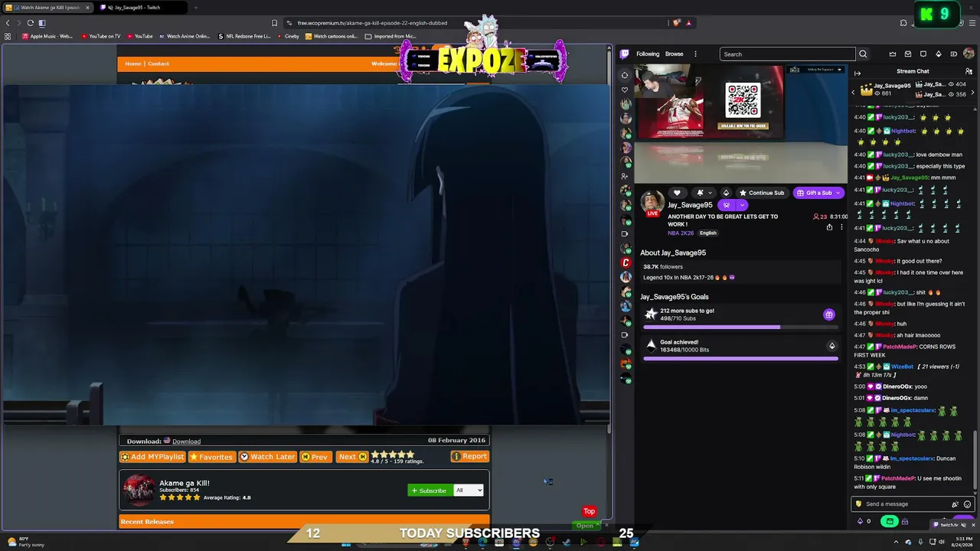This screenshot has width=980, height=551.
Task: Click the share stream icon
Action: click(x=829, y=227)
